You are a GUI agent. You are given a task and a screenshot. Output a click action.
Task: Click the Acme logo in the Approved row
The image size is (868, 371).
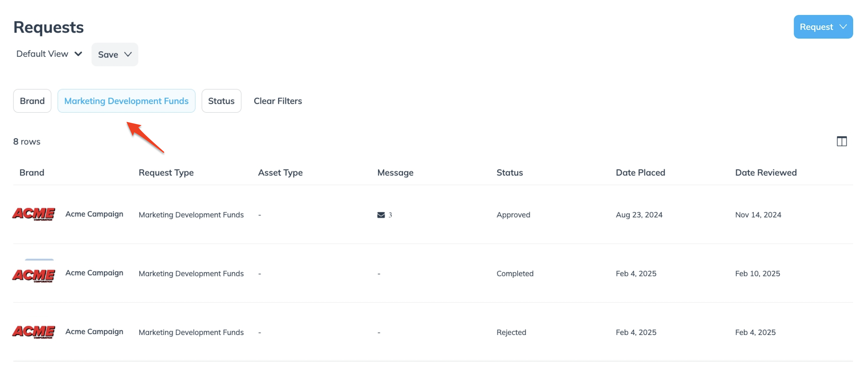tap(34, 214)
